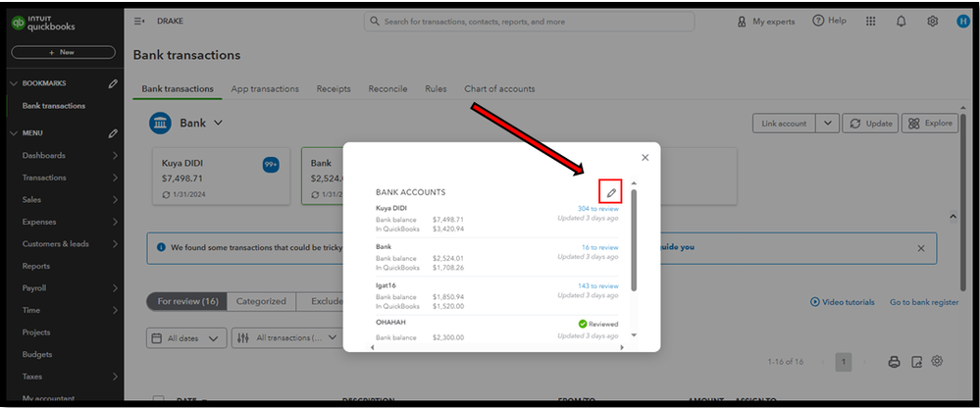Click the popup scroll down arrow
The image size is (980, 408).
click(634, 334)
